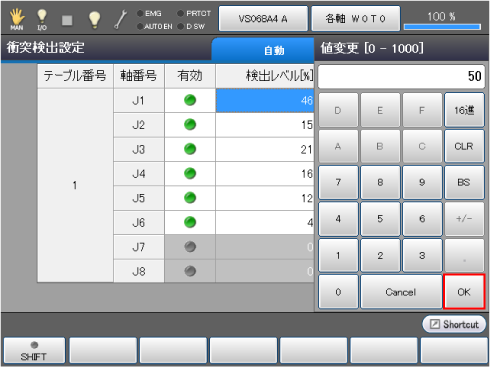
Task: Click the hex key D
Action: 338,110
